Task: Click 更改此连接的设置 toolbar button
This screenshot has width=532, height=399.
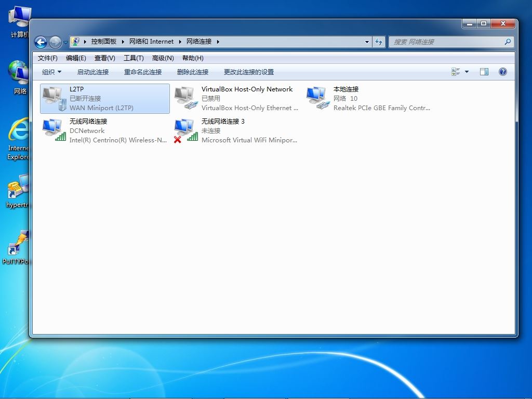Action: 249,72
